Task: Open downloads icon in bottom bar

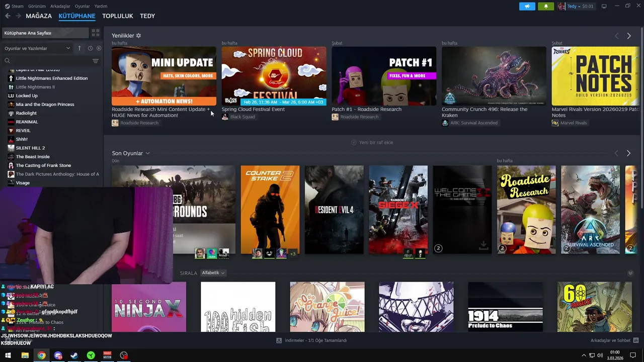Action: click(x=279, y=340)
